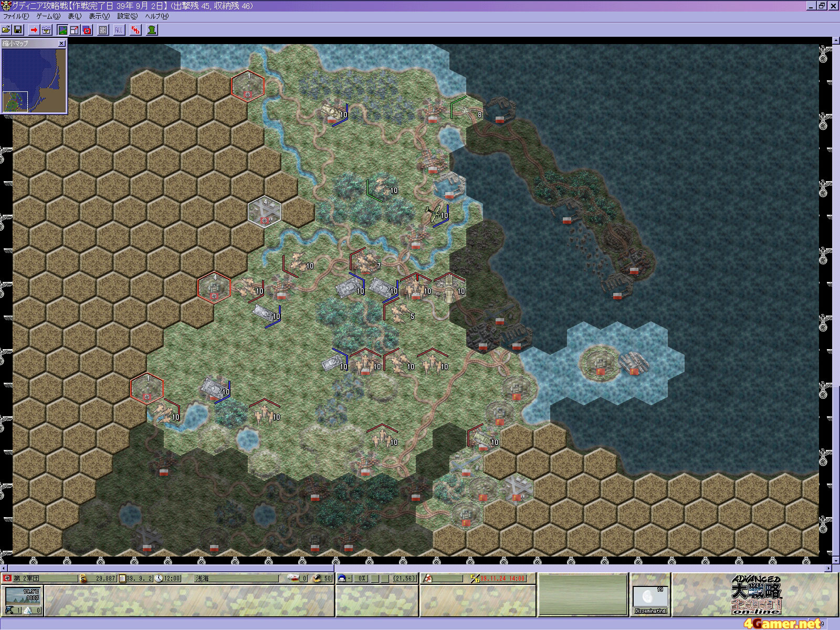Click the floppy disk save icon
The width and height of the screenshot is (840, 630).
pyautogui.click(x=17, y=30)
